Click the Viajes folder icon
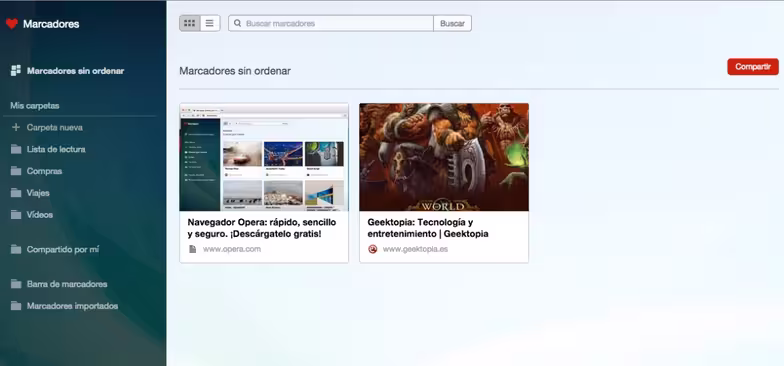This screenshot has width=784, height=366. (x=16, y=192)
